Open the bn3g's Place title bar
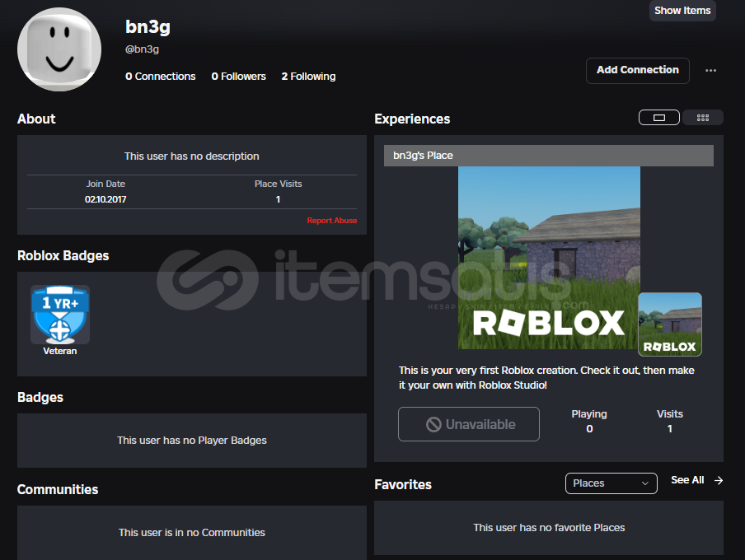This screenshot has height=560, width=745. 549,156
